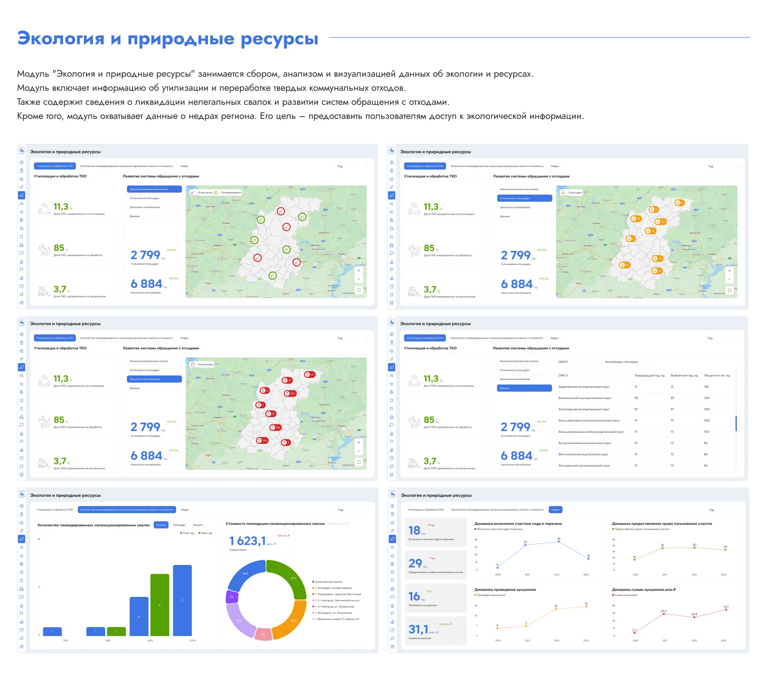Open fullscreen on the red containers map
Screen dimensions: 767x700
[x=359, y=462]
